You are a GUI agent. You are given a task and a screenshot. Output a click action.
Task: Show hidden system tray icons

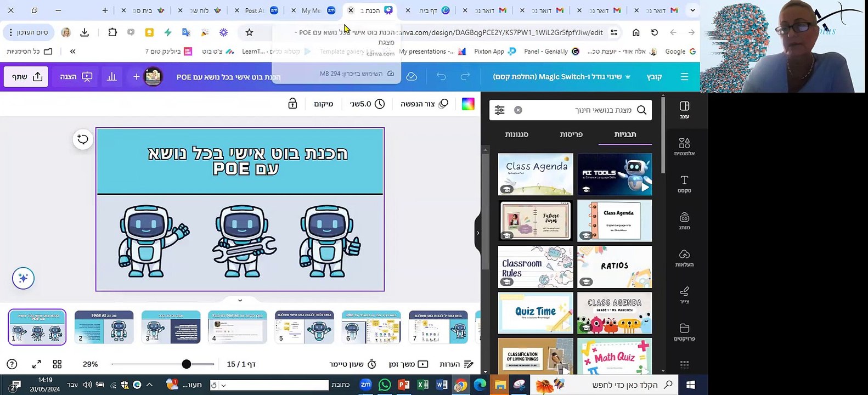[x=149, y=385]
